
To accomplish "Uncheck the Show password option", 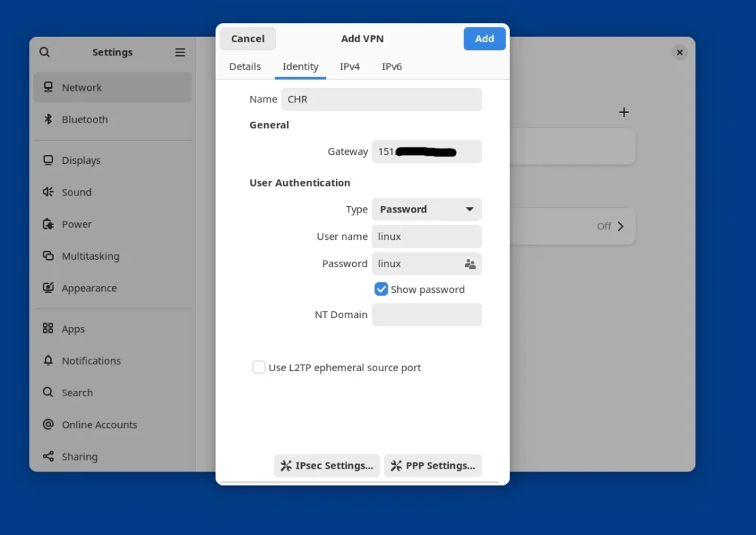I will pyautogui.click(x=381, y=289).
